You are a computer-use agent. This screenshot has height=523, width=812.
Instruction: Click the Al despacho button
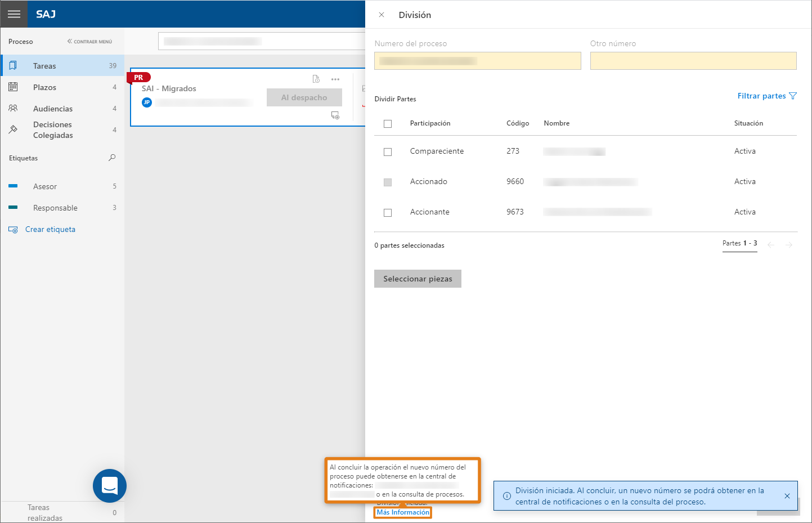[304, 97]
